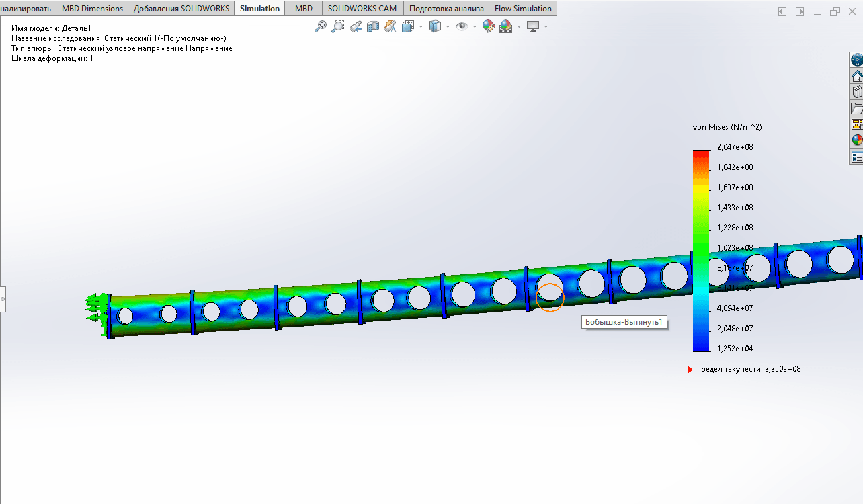Activate the Section View tool

pyautogui.click(x=373, y=26)
